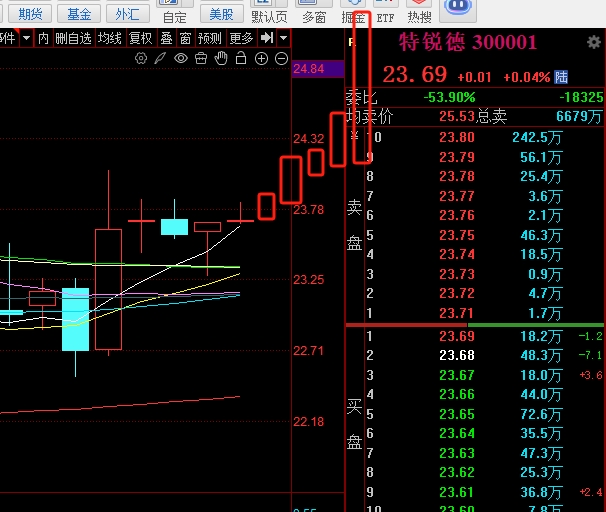Select sell order price 23.79
Screen dimensions: 606x512
[x=457, y=157]
